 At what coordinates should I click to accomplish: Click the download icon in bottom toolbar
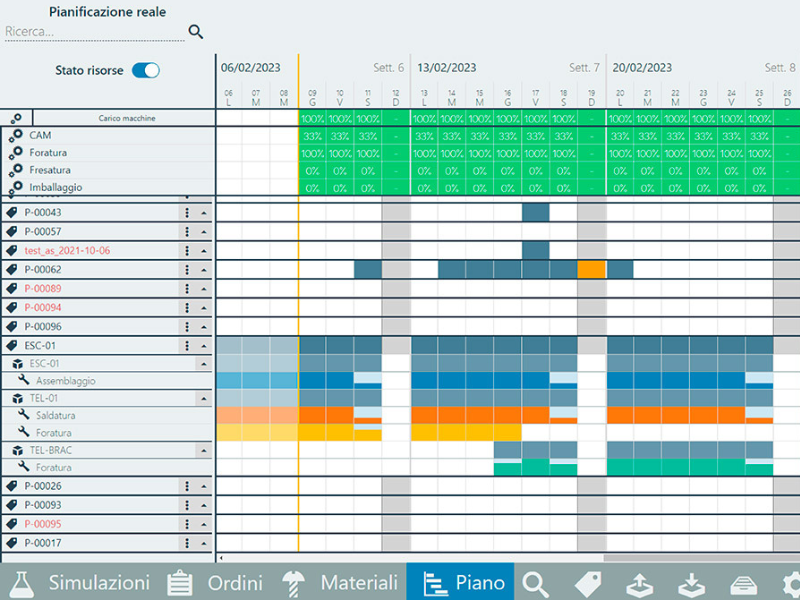point(690,583)
